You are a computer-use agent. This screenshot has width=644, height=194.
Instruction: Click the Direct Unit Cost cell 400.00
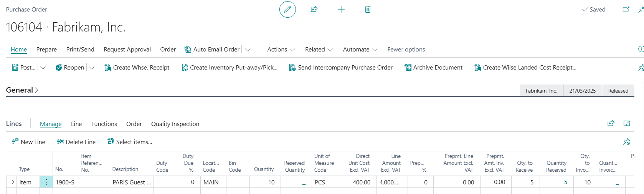click(x=360, y=182)
